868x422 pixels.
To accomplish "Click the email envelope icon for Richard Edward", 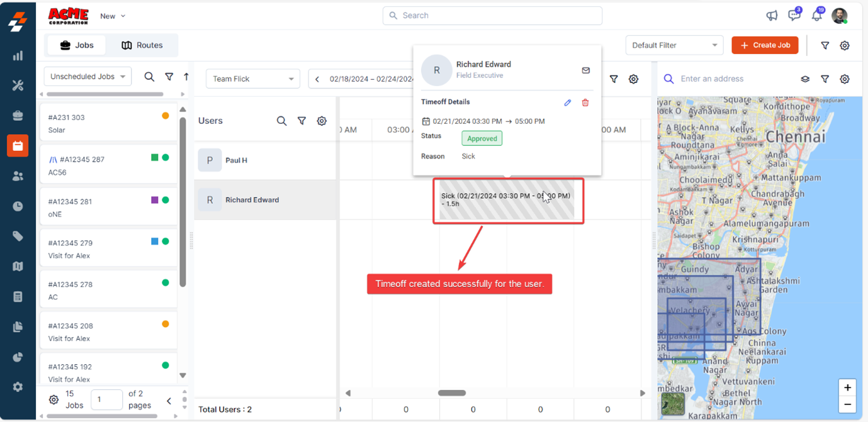I will [585, 70].
